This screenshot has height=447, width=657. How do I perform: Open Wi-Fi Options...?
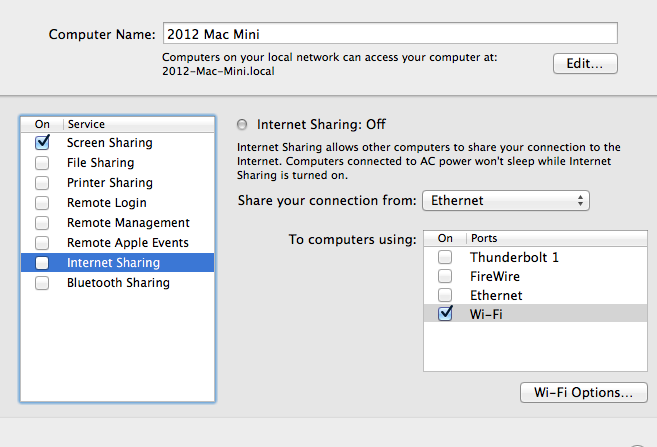pyautogui.click(x=584, y=393)
